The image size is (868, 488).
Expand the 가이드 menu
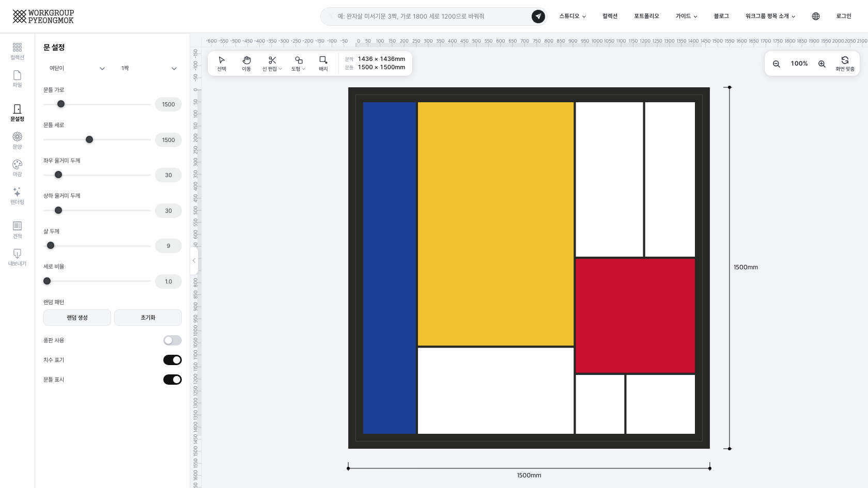pos(687,17)
